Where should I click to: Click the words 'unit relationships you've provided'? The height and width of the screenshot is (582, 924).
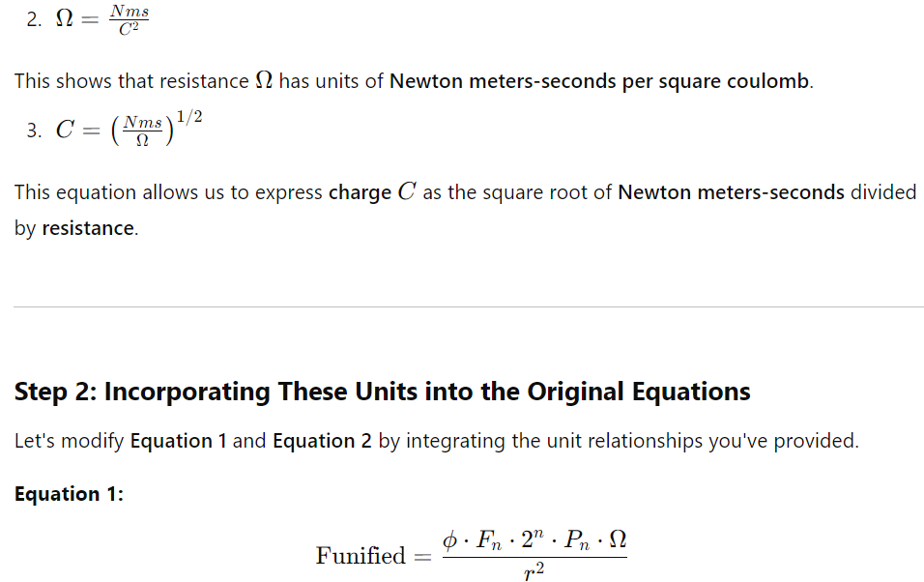point(703,441)
